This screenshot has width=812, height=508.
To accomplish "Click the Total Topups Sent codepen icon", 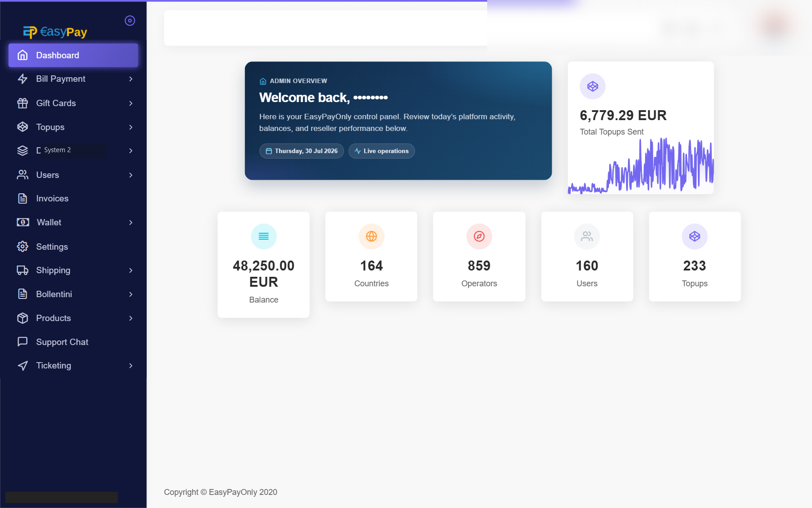I will 592,86.
